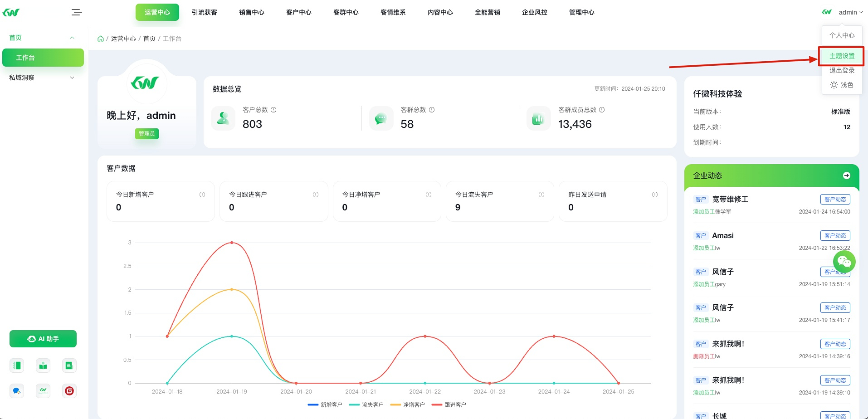Click 运营中心 in the breadcrumb

click(x=123, y=39)
